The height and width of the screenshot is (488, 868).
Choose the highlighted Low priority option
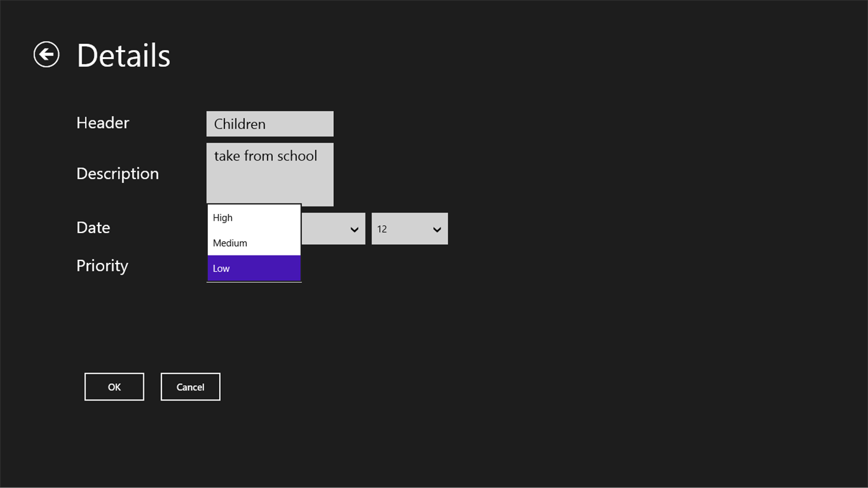[221, 268]
